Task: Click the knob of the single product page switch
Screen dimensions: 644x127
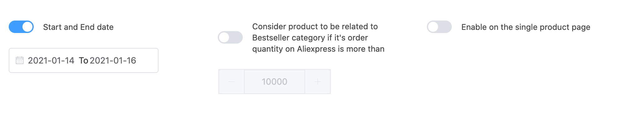Action: (433, 27)
